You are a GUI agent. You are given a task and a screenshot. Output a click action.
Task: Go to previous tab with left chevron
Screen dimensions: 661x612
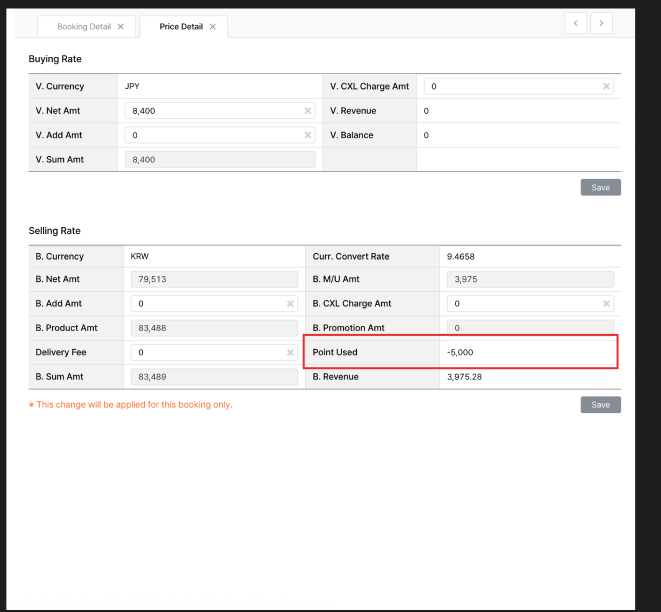pyautogui.click(x=575, y=23)
